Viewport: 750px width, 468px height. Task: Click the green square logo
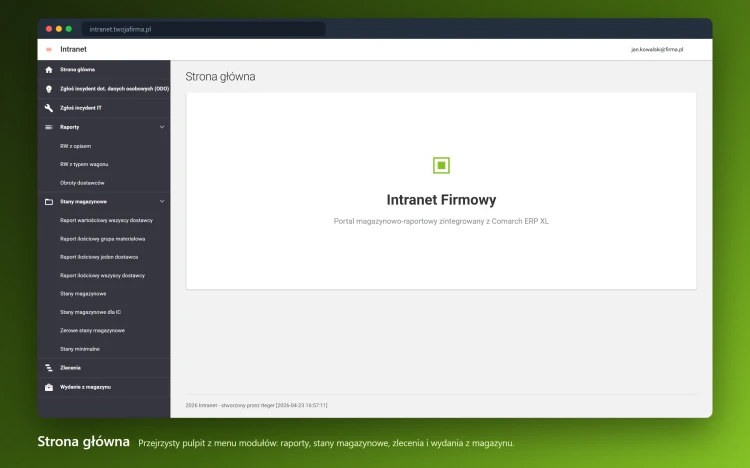click(441, 166)
